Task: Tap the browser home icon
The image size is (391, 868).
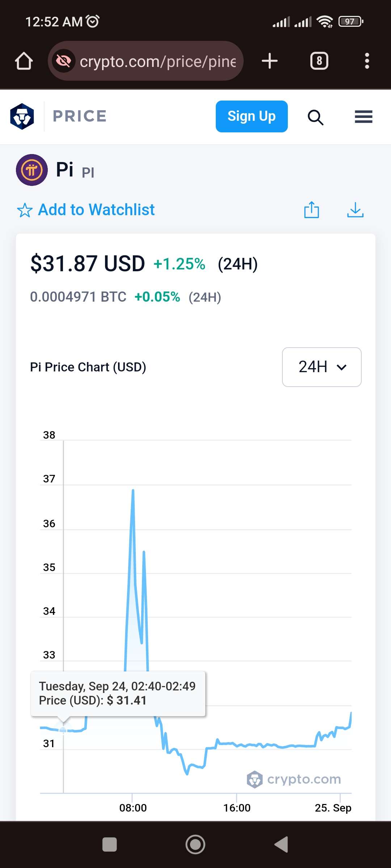Action: click(x=24, y=61)
